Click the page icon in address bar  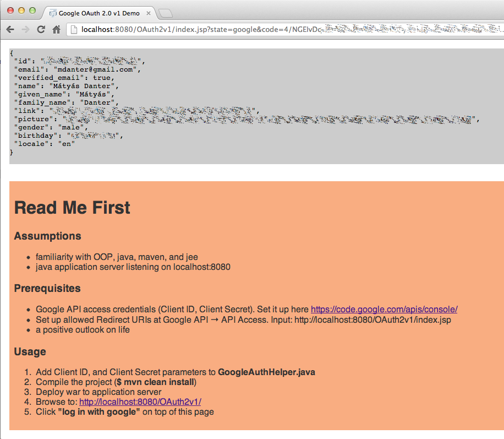point(74,30)
